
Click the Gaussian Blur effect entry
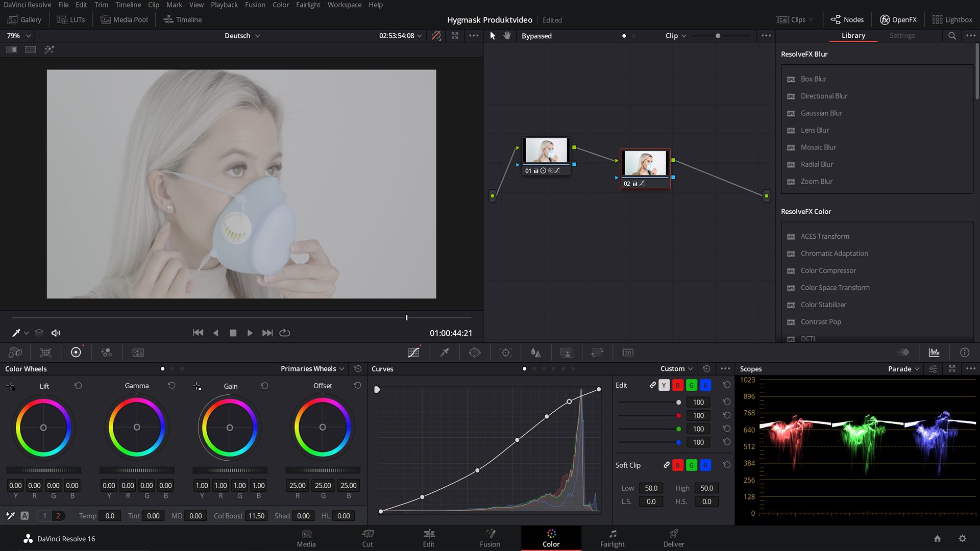point(821,113)
